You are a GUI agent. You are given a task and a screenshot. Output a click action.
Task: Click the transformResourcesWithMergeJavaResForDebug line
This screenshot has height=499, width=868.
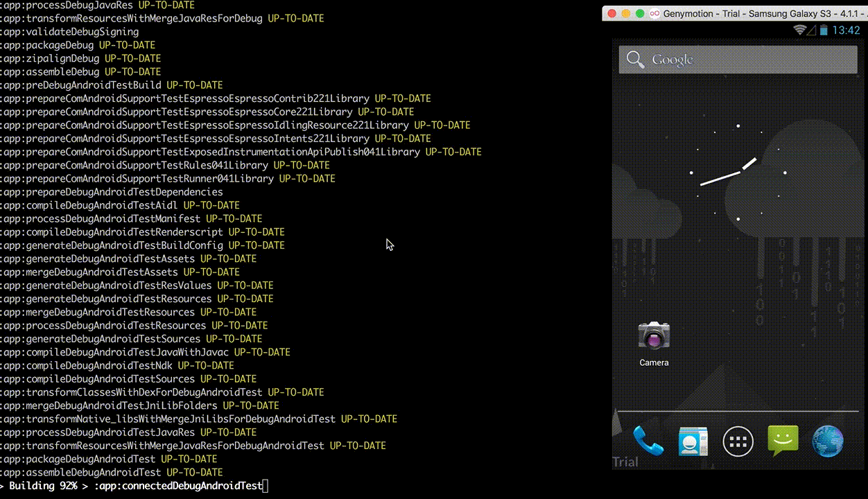162,19
